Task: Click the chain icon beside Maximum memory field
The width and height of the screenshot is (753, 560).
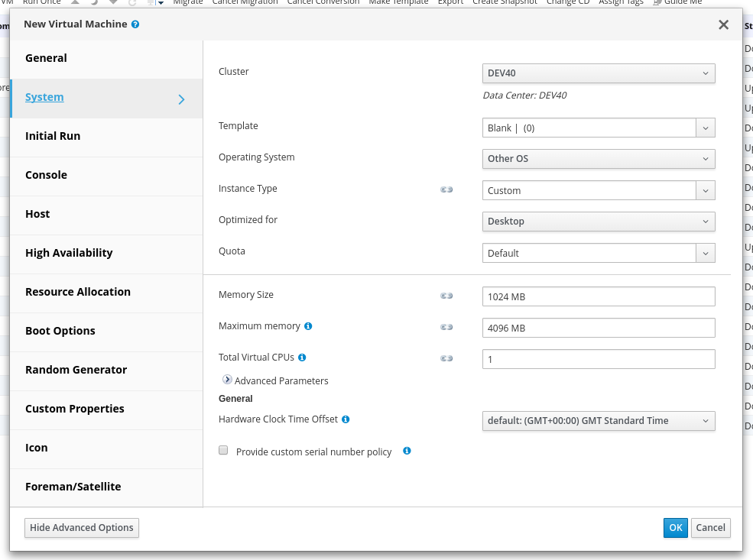Action: click(446, 327)
